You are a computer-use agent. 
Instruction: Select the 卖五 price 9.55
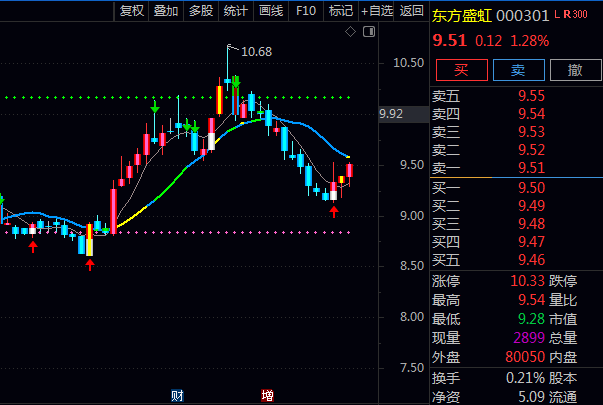click(531, 96)
